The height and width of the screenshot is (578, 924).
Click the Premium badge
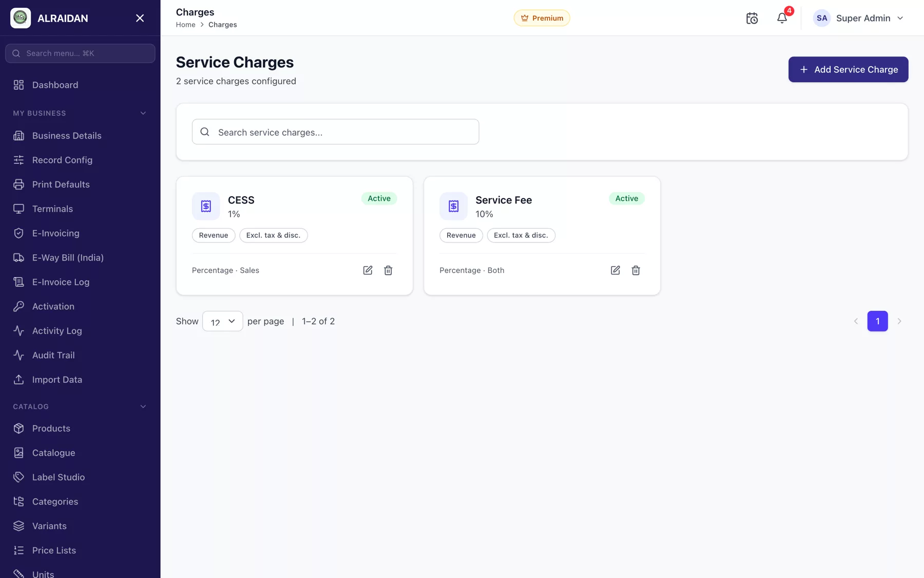pyautogui.click(x=542, y=18)
